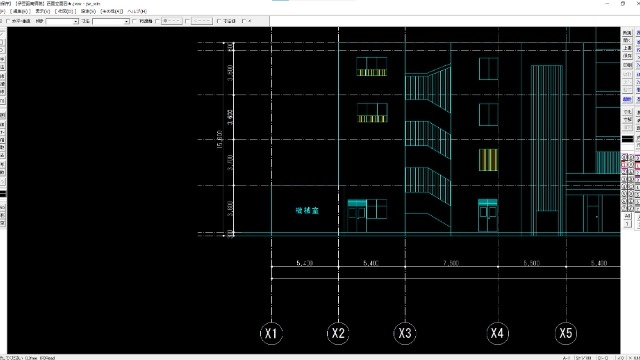Click the All layer button
Image resolution: width=640 pixels, height=360 pixels.
click(627, 216)
